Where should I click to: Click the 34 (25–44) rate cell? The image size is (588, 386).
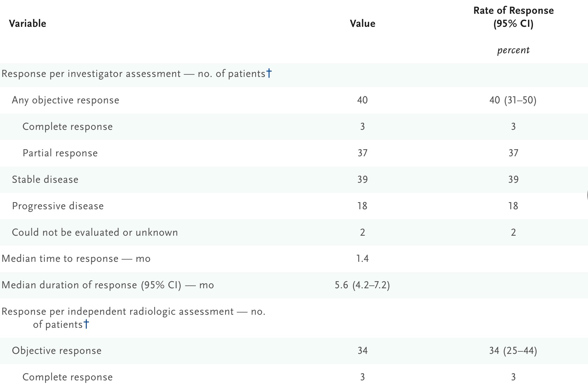(513, 351)
